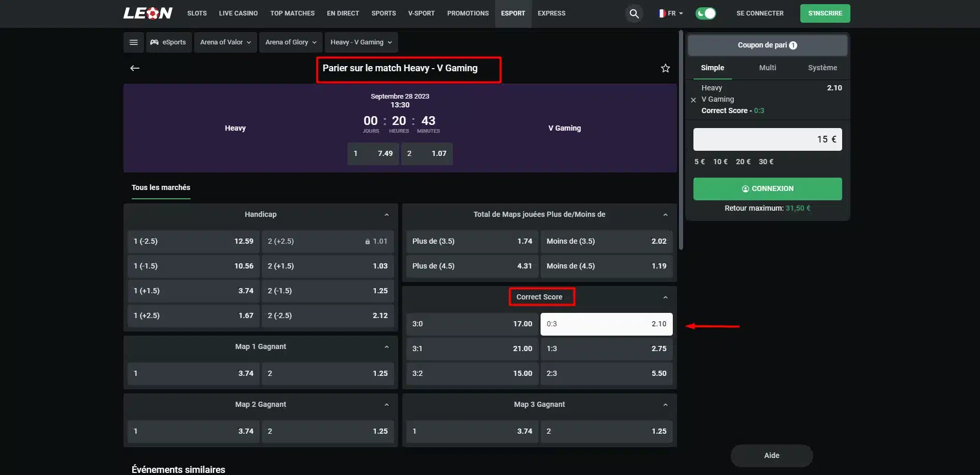Click the LEON logo
This screenshot has height=475, width=980.
(148, 13)
